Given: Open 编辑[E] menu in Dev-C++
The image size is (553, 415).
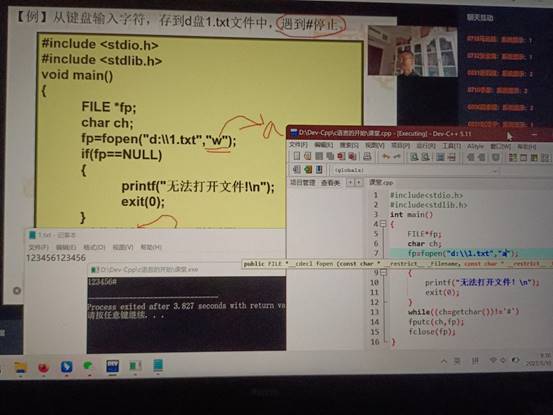Looking at the screenshot, I should 323,145.
